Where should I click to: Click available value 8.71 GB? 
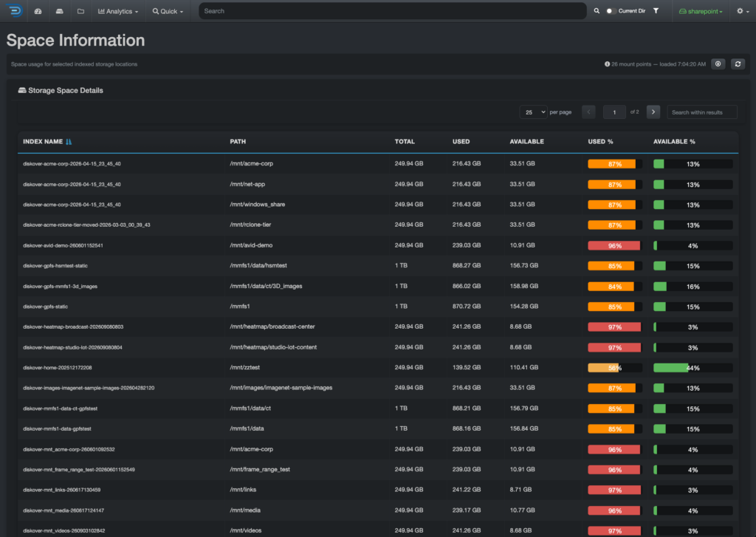pos(520,490)
